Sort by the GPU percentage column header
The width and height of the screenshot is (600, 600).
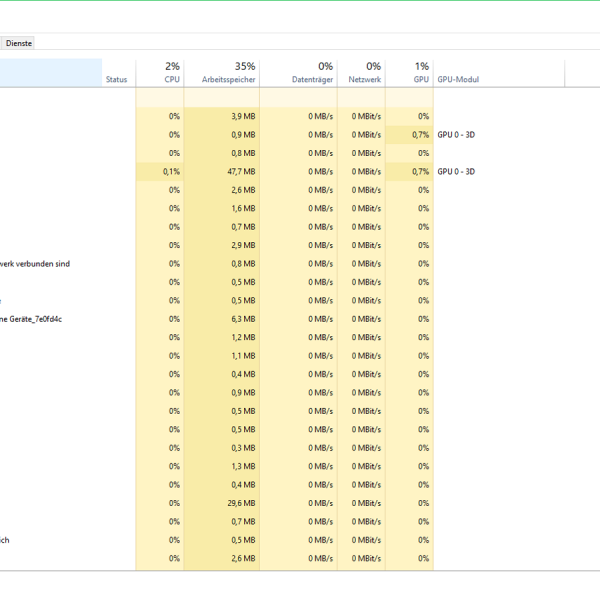409,73
